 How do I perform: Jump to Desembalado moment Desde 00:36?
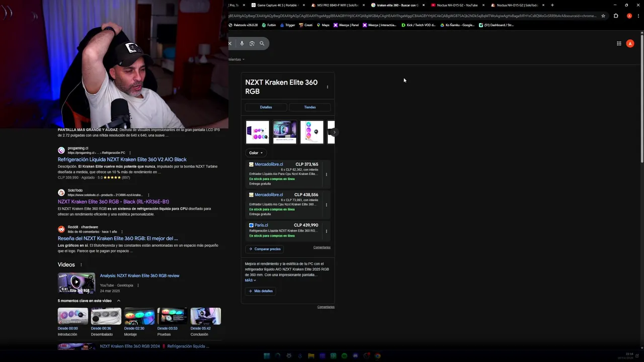[x=106, y=322]
